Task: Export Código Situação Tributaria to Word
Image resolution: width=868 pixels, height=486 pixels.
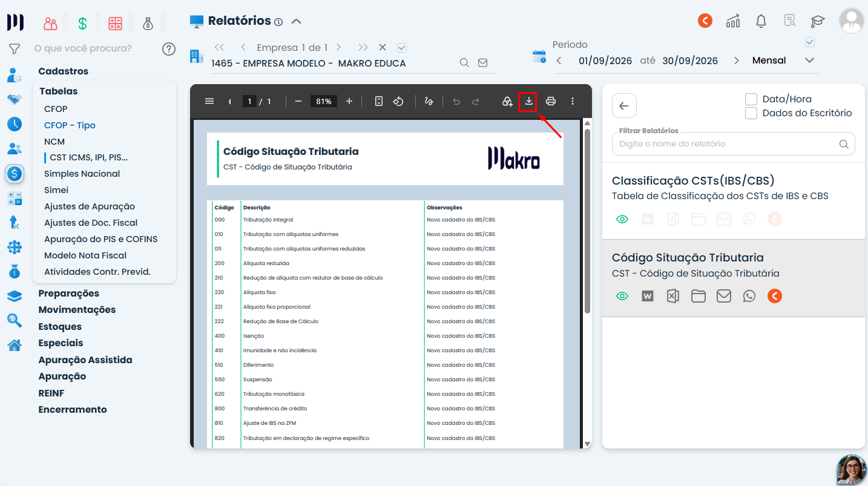Action: point(648,296)
